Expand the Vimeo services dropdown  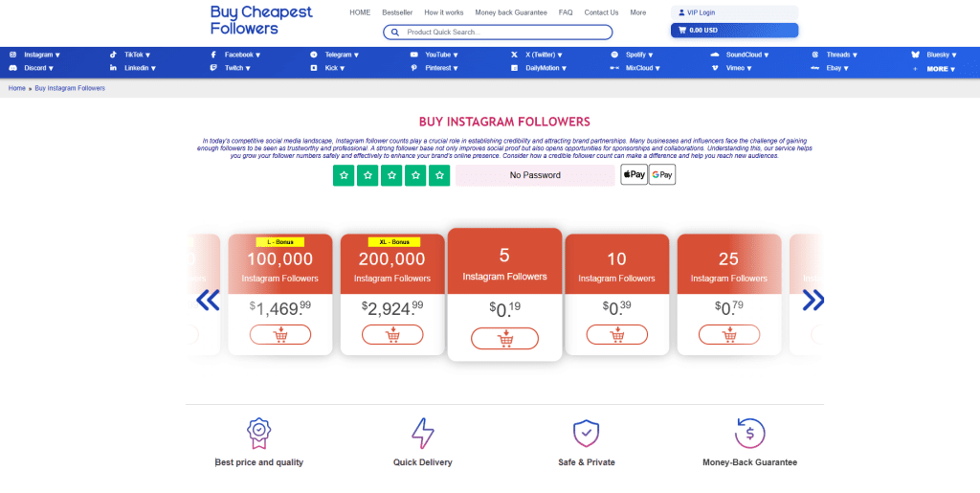(739, 68)
